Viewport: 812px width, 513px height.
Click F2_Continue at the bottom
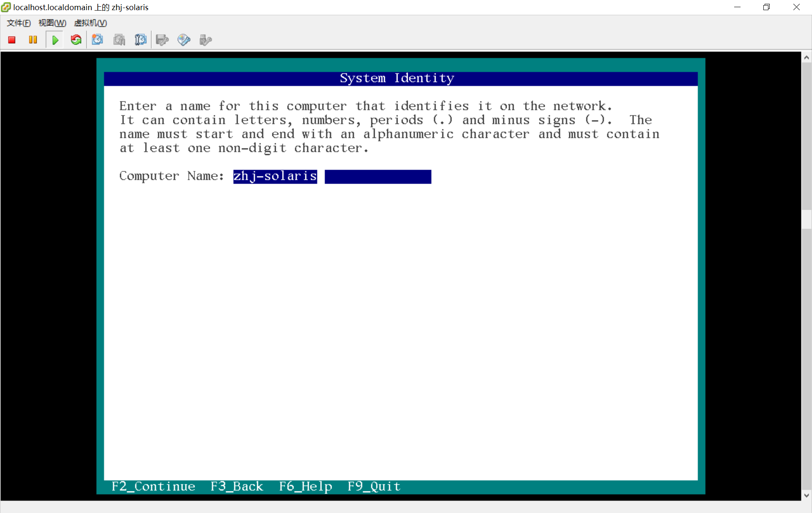point(153,486)
